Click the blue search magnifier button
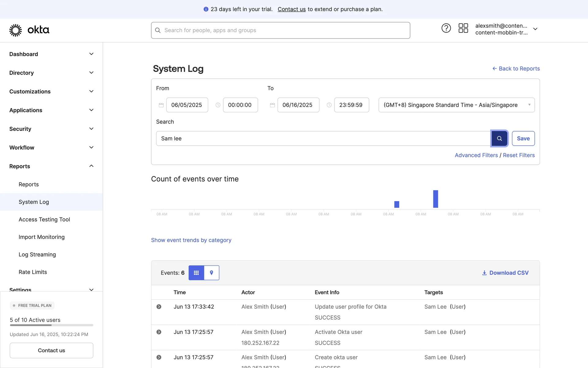The height and width of the screenshot is (368, 588). point(499,138)
